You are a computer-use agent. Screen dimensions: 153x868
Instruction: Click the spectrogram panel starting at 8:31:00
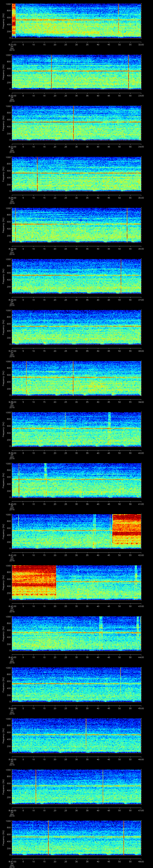(76, 21)
